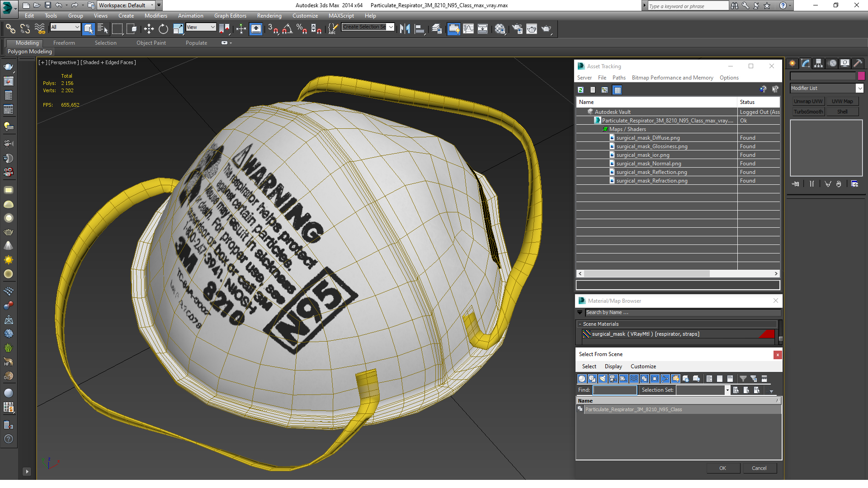Switch to the Object Paint ribbon tab

pos(151,43)
